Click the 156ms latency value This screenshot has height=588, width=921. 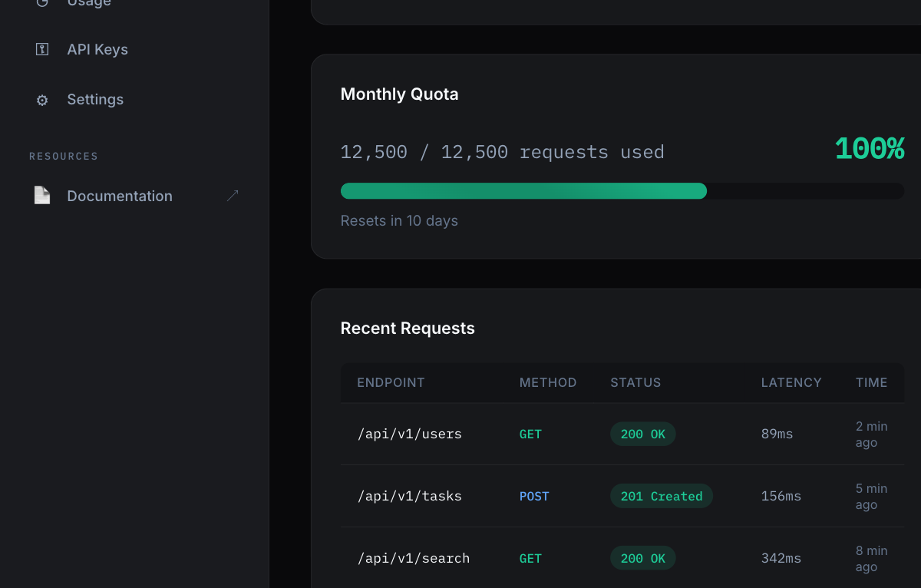(x=781, y=497)
